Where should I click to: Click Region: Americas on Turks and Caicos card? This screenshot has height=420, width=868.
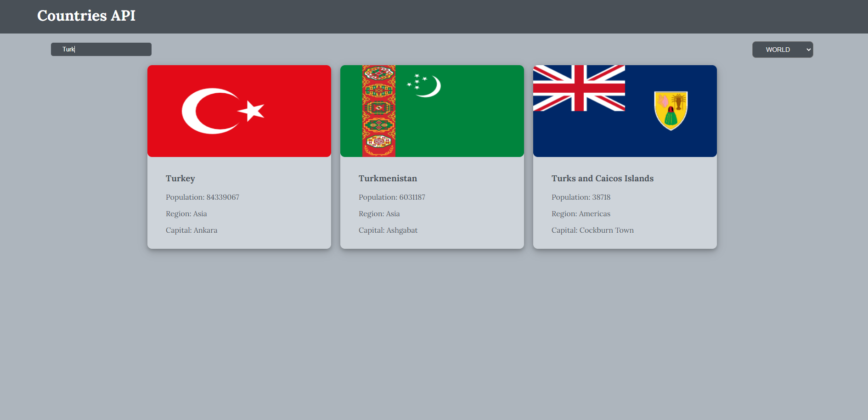[x=581, y=213]
